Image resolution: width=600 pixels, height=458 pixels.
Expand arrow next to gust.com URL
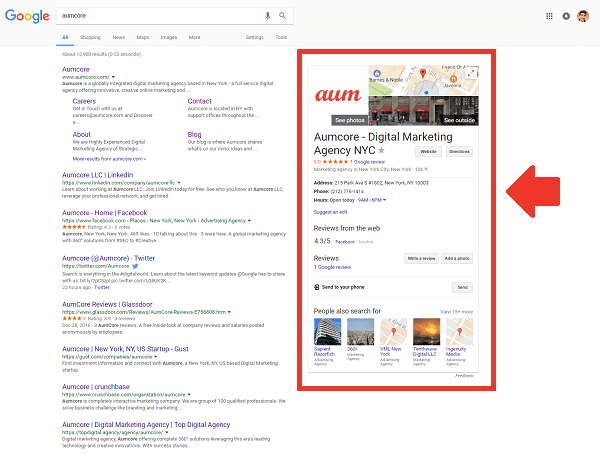pos(156,357)
